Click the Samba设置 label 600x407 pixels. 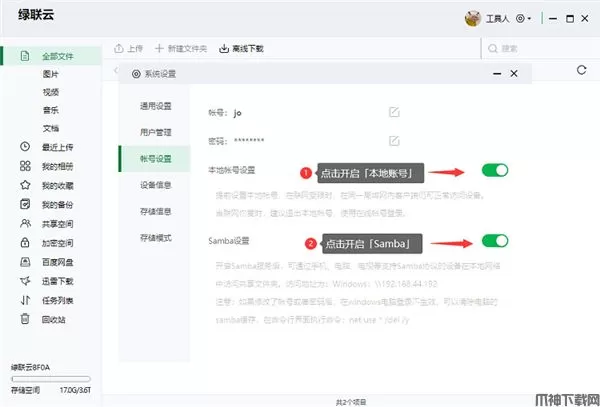pyautogui.click(x=229, y=241)
